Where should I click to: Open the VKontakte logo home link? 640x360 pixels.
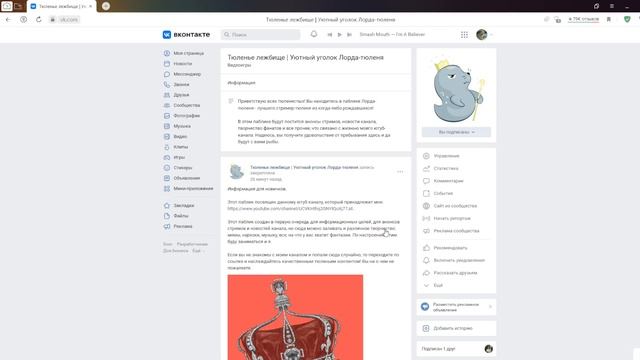186,35
